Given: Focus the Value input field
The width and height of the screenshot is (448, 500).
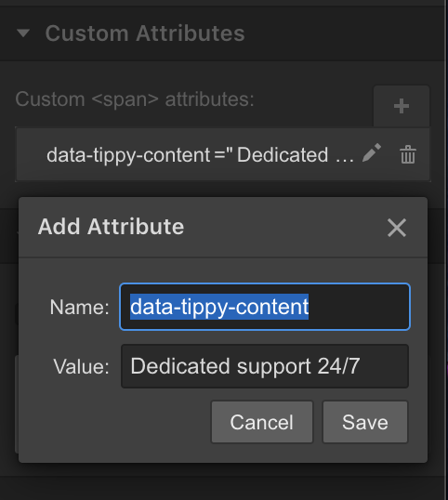Looking at the screenshot, I should tap(265, 366).
